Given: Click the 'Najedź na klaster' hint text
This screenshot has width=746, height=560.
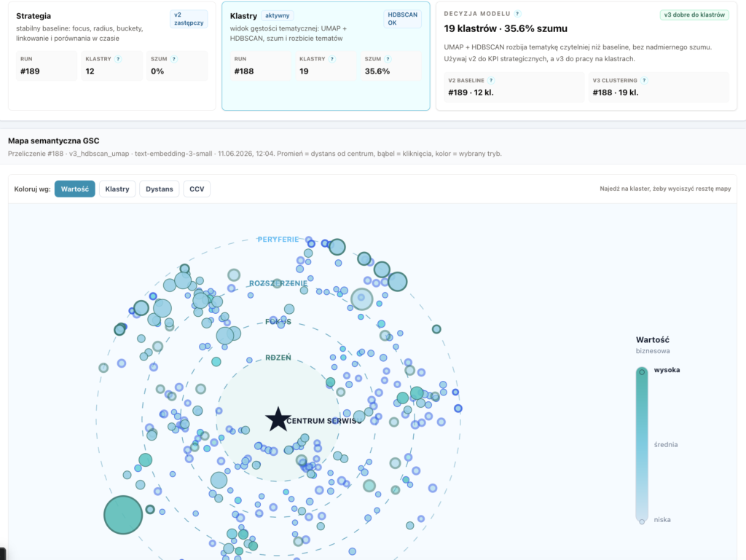Looking at the screenshot, I should [x=665, y=189].
